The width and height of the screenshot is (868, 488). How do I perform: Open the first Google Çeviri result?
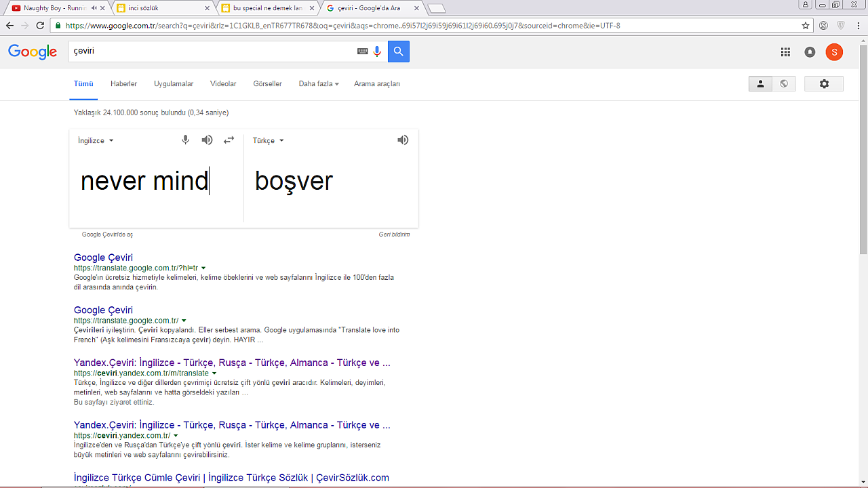[103, 258]
